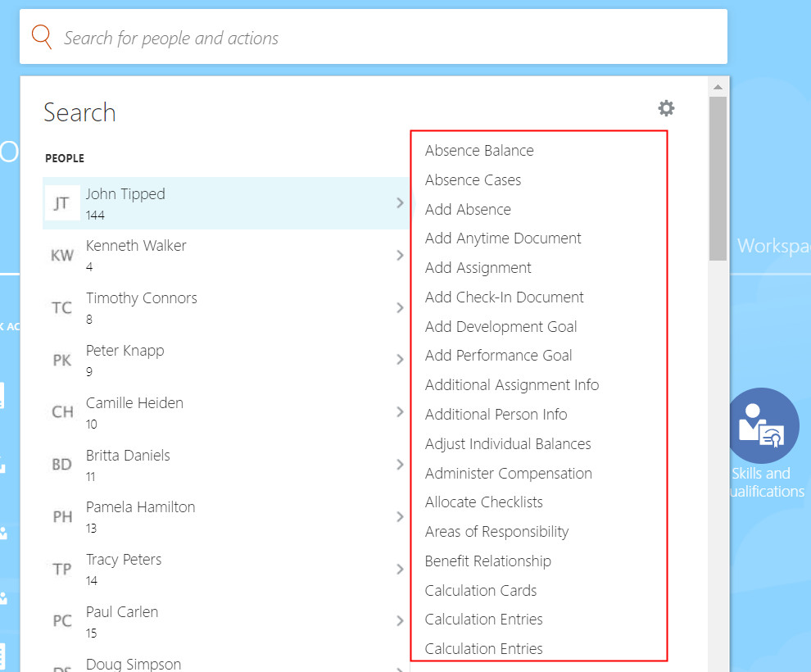
Task: Click Pamela Hamilton's PH initials avatar
Action: 62,516
